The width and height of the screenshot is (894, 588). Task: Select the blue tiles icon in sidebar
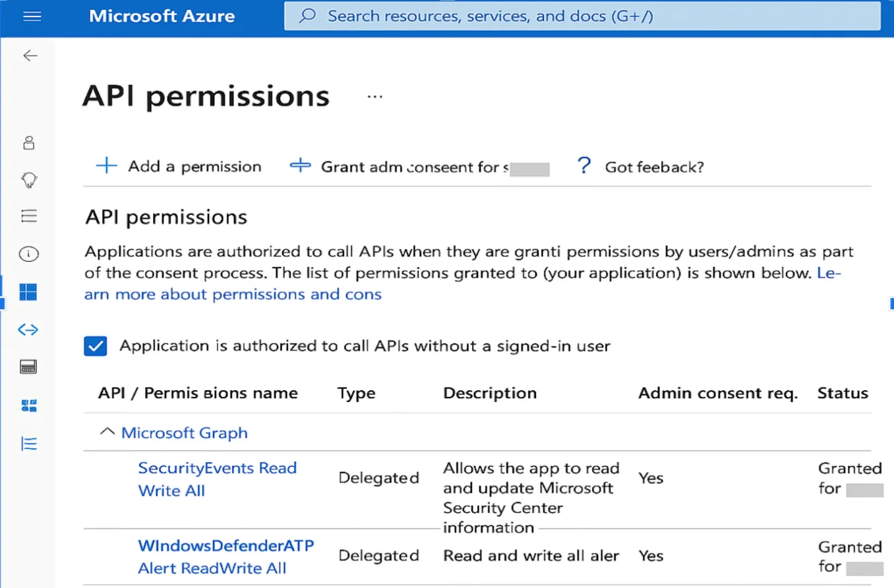[x=28, y=405]
